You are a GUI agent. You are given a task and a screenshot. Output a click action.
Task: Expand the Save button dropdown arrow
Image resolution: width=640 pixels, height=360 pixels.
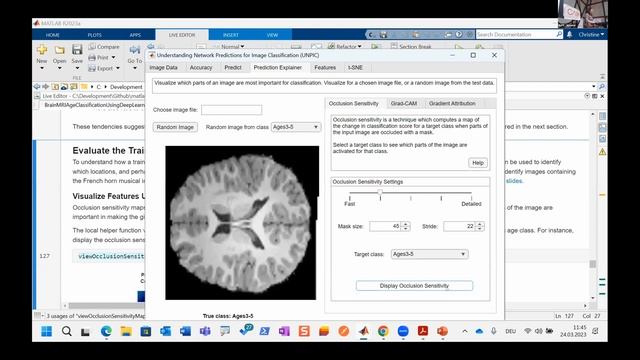(77, 68)
